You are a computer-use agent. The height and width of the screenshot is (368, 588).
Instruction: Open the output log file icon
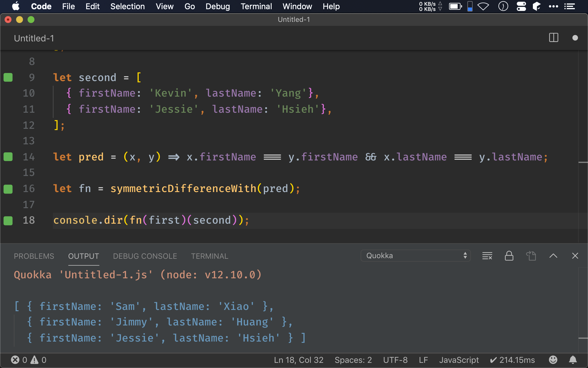point(531,256)
